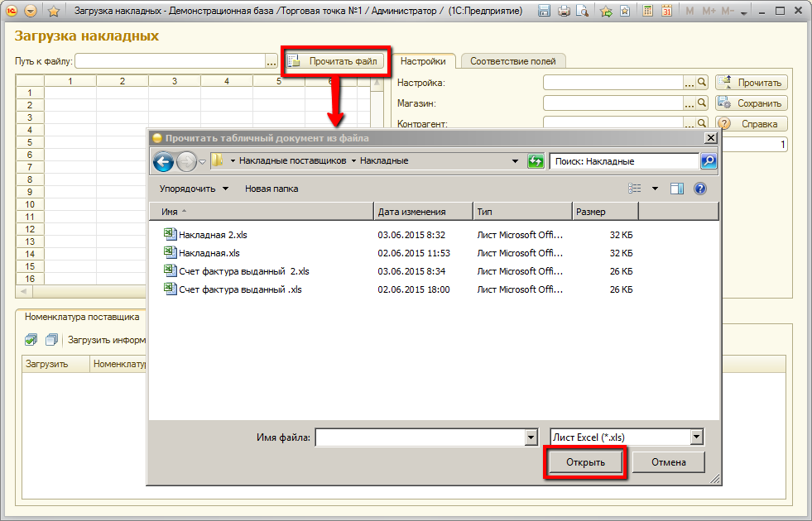
Task: Click the save icon in title bar
Action: tap(545, 12)
